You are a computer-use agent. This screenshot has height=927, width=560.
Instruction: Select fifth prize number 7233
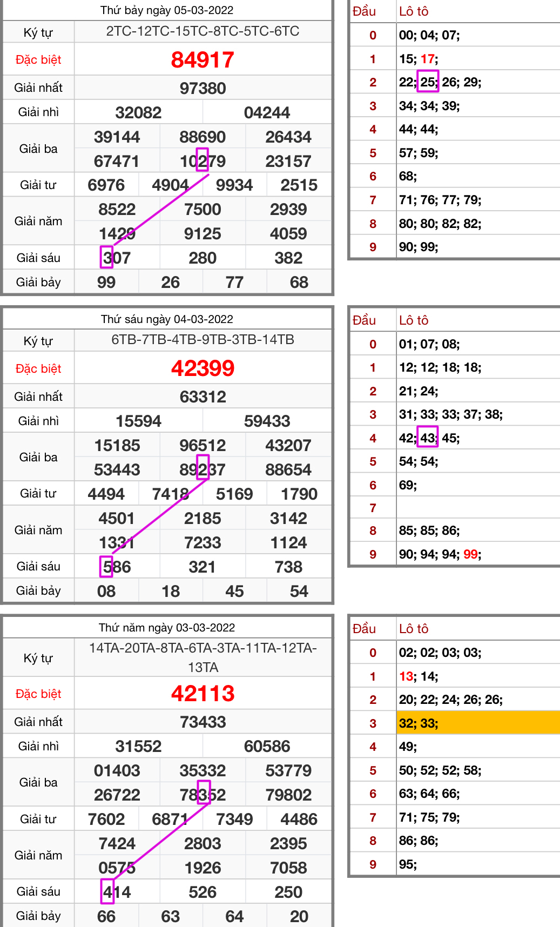(203, 542)
